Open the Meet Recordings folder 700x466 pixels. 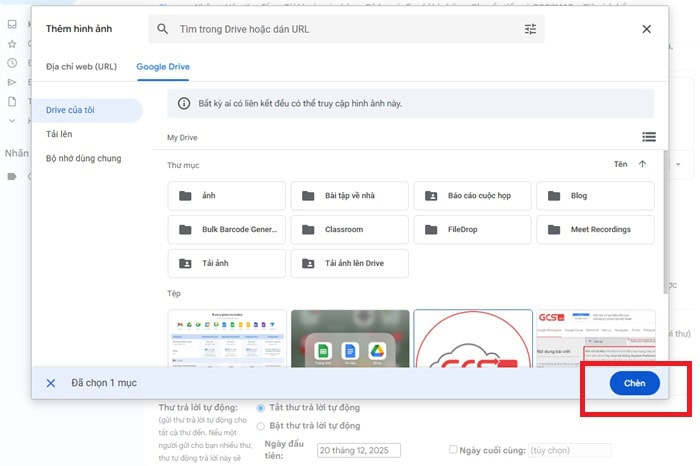pos(596,229)
